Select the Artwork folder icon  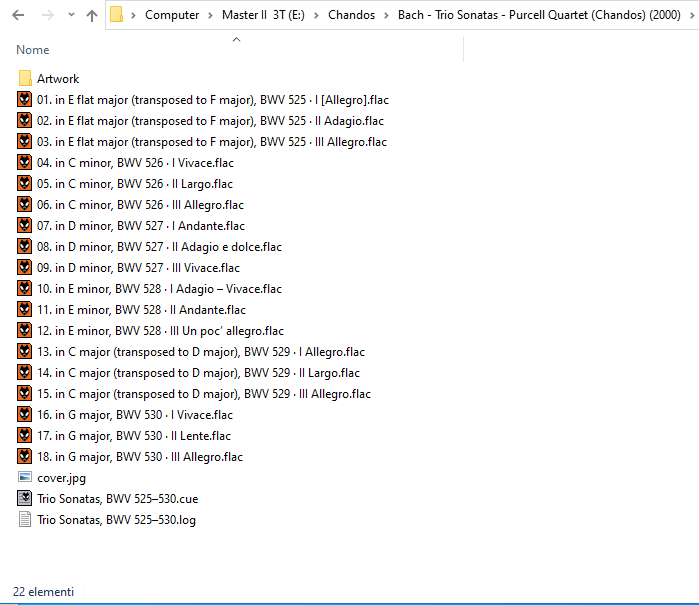click(25, 78)
